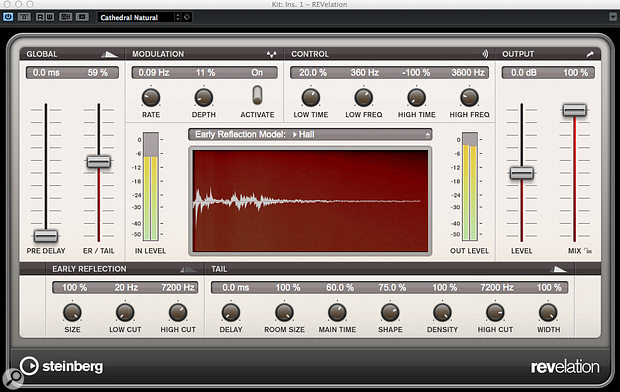
Task: Click the impulse response waveform display
Action: pos(310,201)
